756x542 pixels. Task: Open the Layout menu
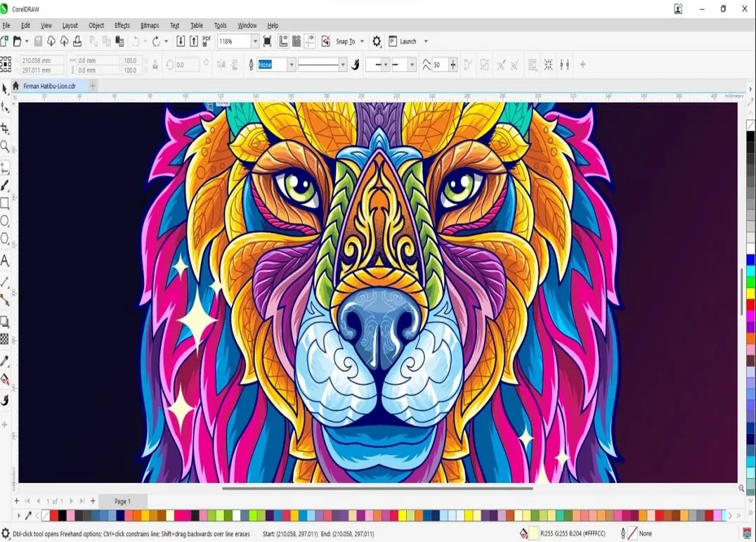[70, 25]
